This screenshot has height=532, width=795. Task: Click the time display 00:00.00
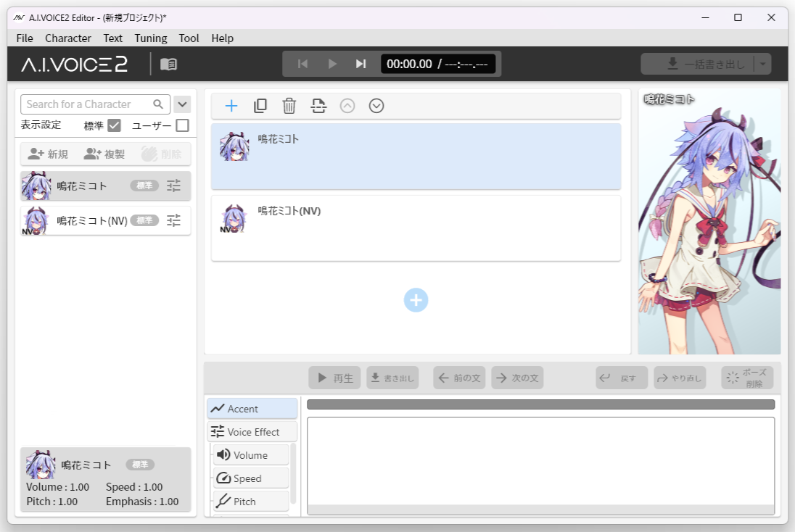pos(409,64)
